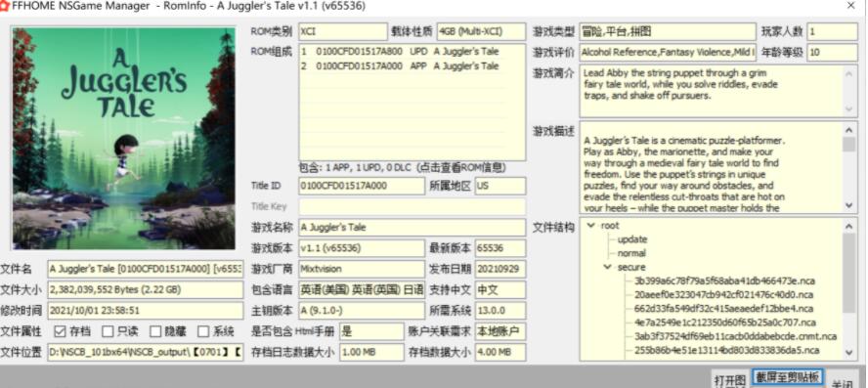Close the RomInfo window with X

tap(850, 6)
